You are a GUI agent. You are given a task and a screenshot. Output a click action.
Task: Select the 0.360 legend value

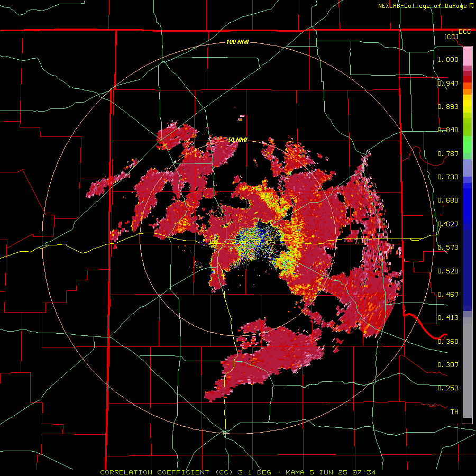pos(448,341)
